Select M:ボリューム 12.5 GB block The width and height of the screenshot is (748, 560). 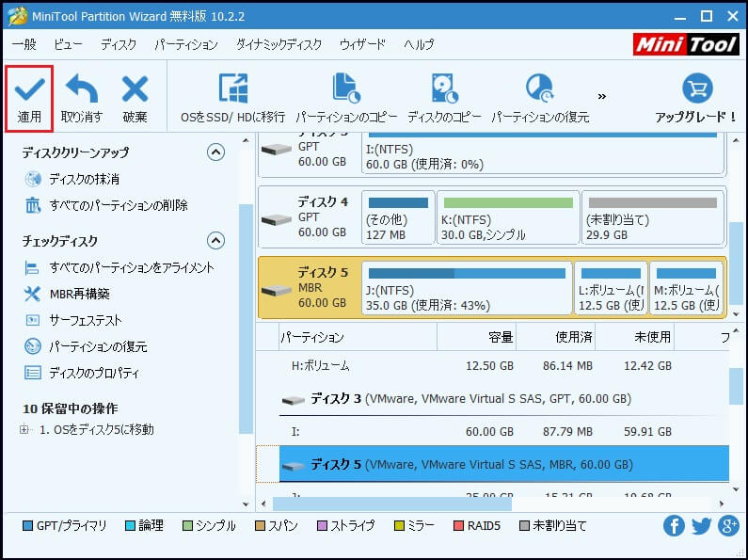point(687,288)
